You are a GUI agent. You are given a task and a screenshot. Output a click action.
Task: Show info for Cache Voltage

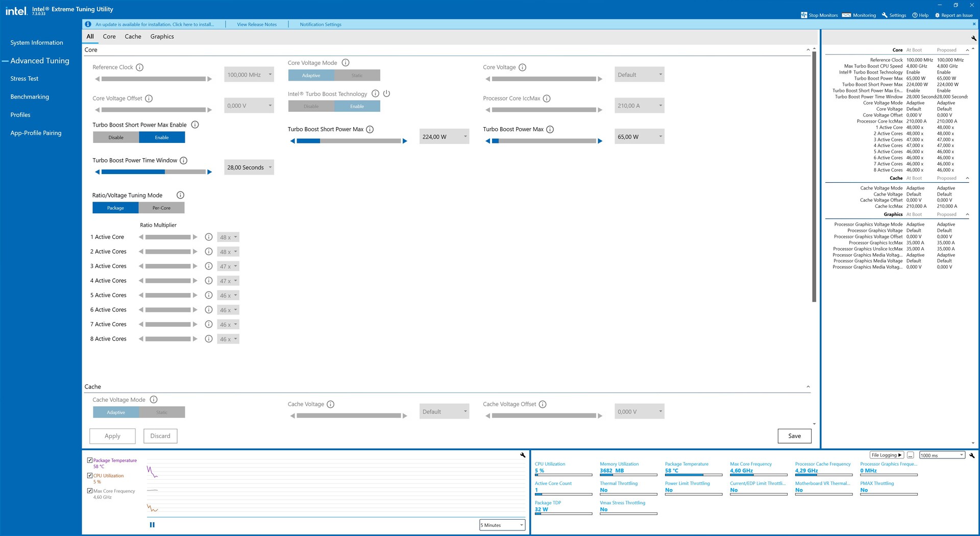(330, 404)
